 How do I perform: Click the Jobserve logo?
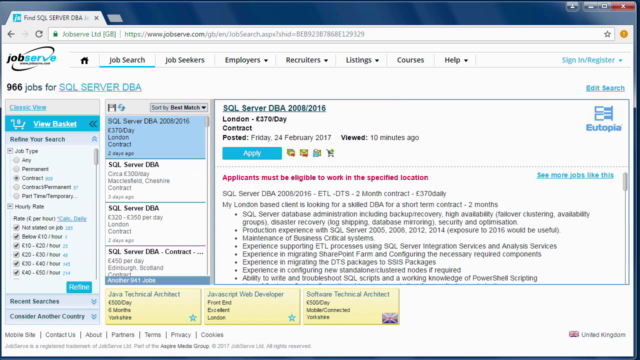click(x=31, y=58)
